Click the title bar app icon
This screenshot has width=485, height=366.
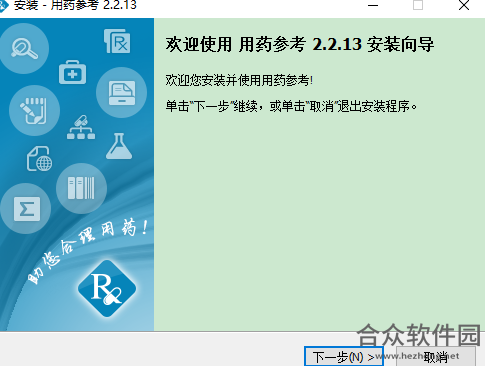pyautogui.click(x=3, y=5)
